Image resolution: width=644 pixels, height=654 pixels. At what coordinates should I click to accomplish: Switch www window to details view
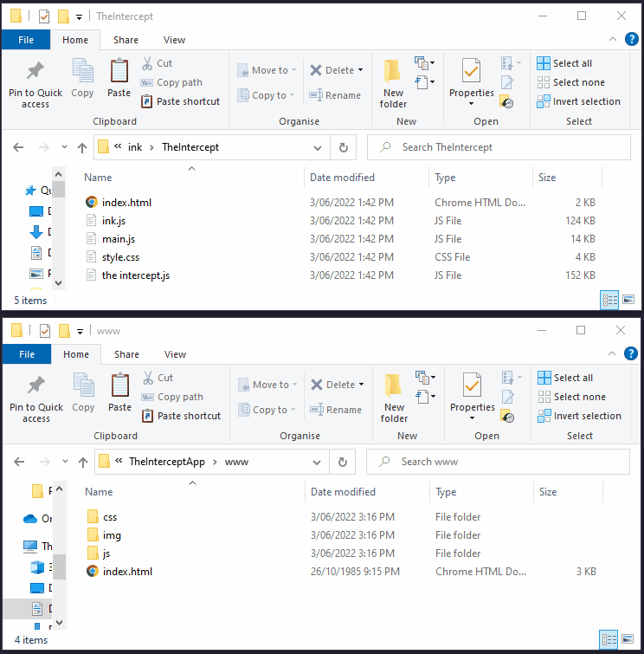tap(609, 639)
